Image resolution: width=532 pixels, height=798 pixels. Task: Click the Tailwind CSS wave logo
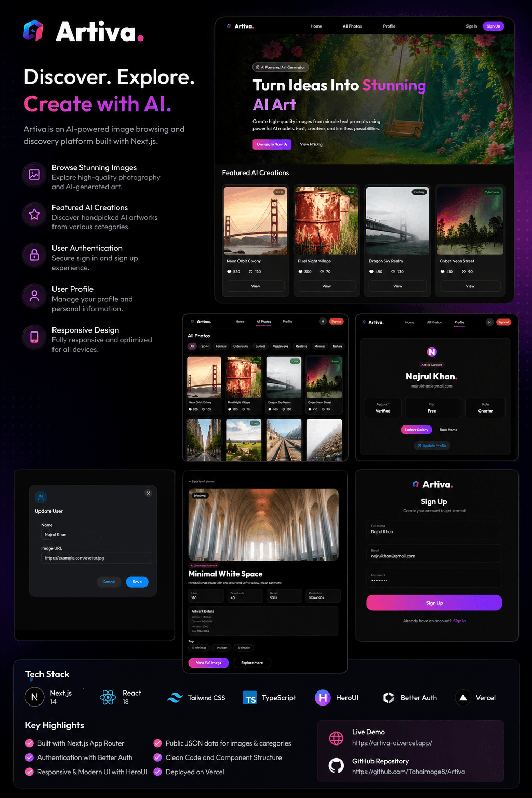click(175, 698)
